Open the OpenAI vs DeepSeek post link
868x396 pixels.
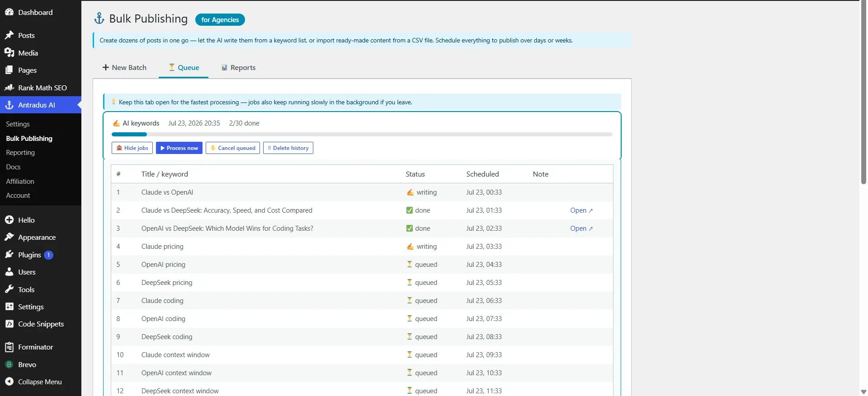pyautogui.click(x=581, y=228)
